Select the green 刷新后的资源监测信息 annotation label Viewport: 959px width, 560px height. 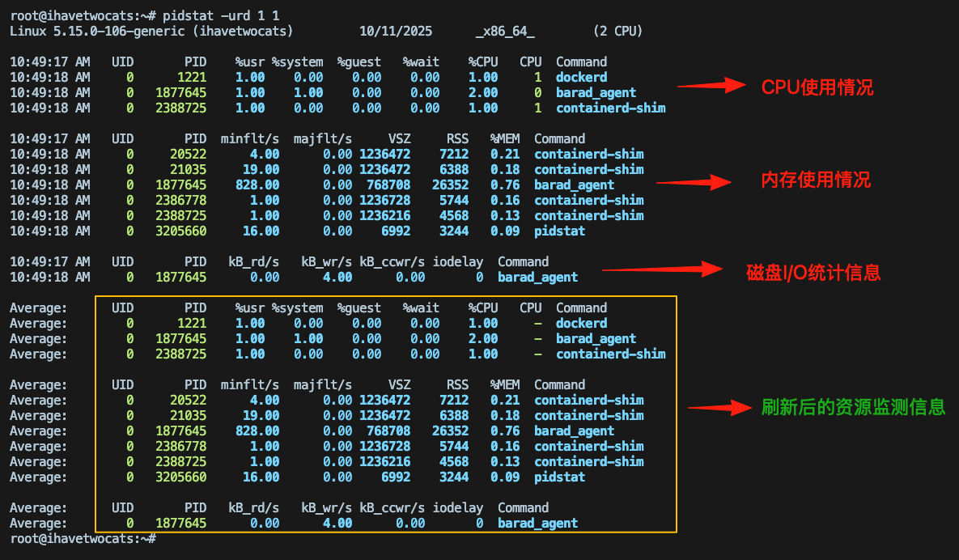[x=853, y=407]
